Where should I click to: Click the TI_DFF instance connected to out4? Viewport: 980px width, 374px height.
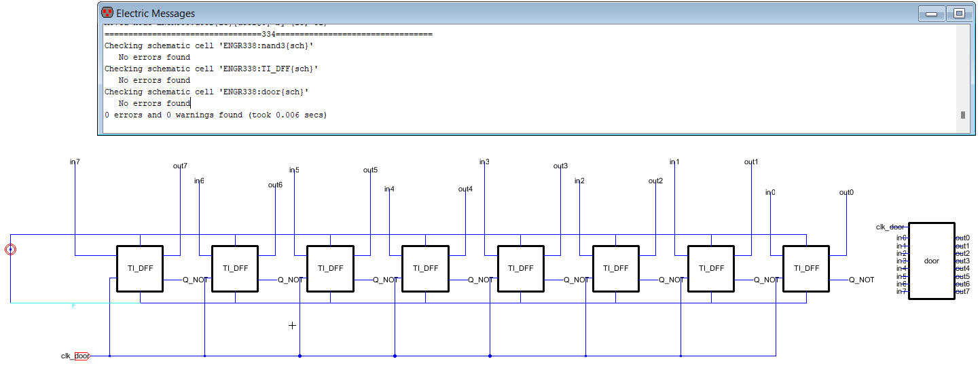(425, 268)
